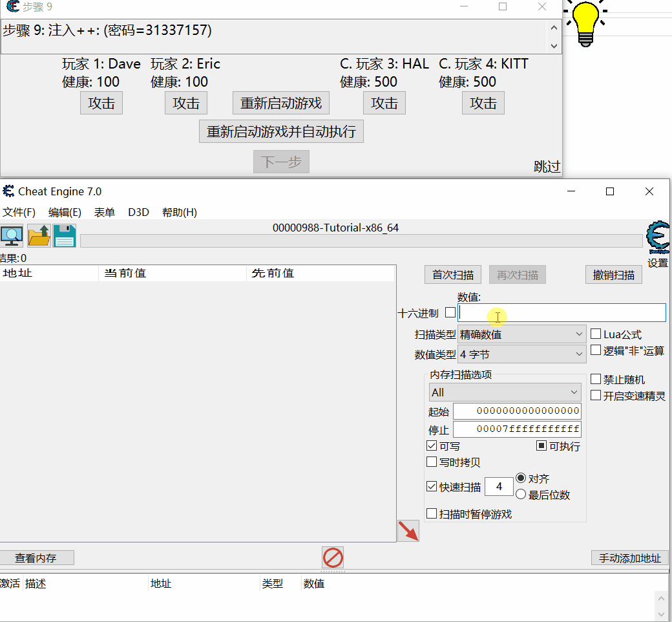672x622 pixels.
Task: Click the 数值 input field
Action: point(561,313)
